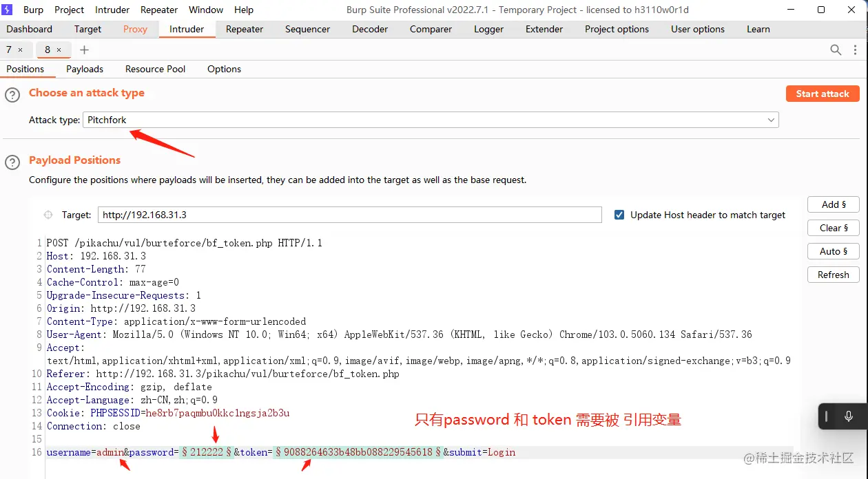Open the User options tab
868x479 pixels.
pyautogui.click(x=698, y=29)
